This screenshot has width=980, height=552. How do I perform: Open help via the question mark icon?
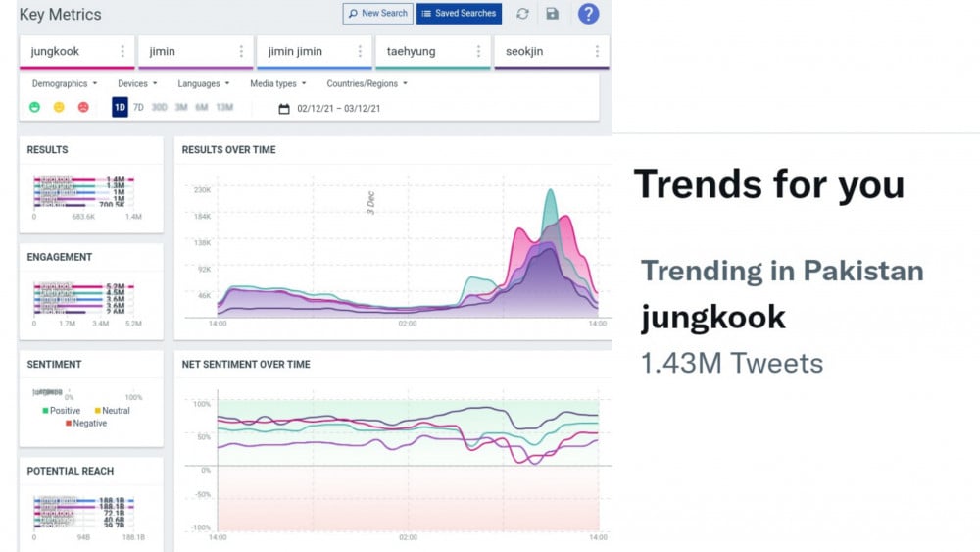(588, 14)
